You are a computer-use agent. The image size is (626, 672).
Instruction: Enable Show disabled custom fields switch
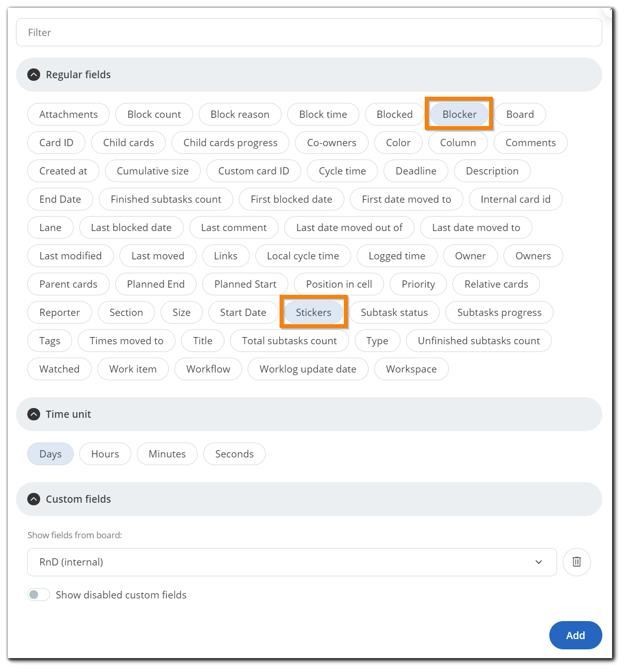tap(39, 595)
